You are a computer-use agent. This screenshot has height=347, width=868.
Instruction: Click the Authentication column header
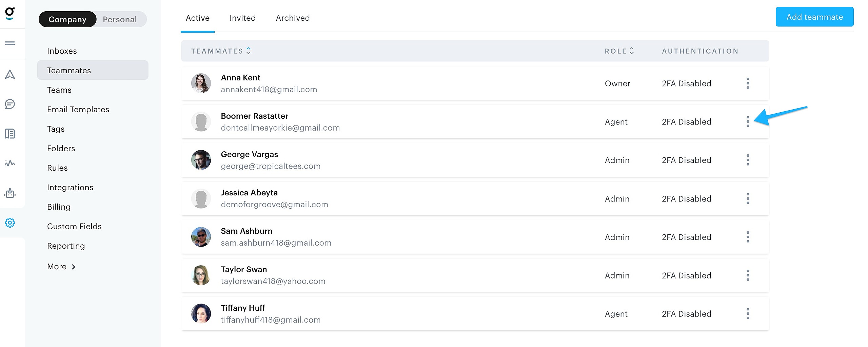[700, 51]
